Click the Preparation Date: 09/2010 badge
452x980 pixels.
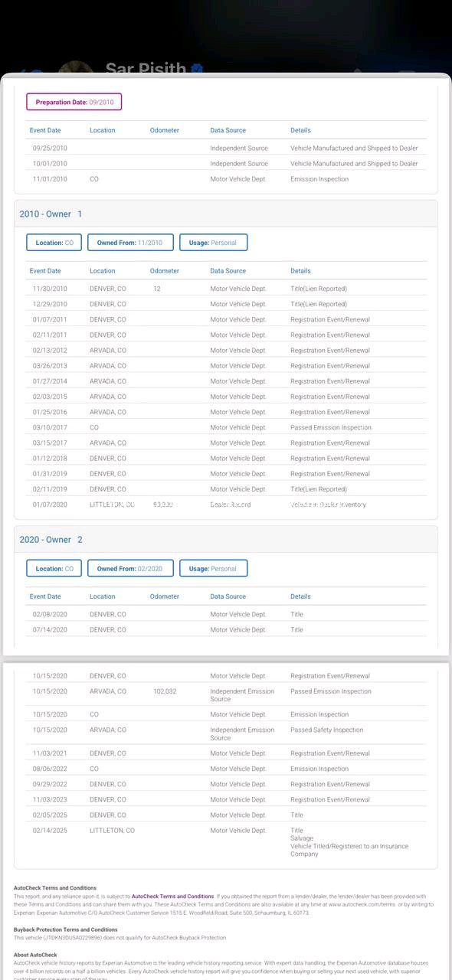pos(74,102)
